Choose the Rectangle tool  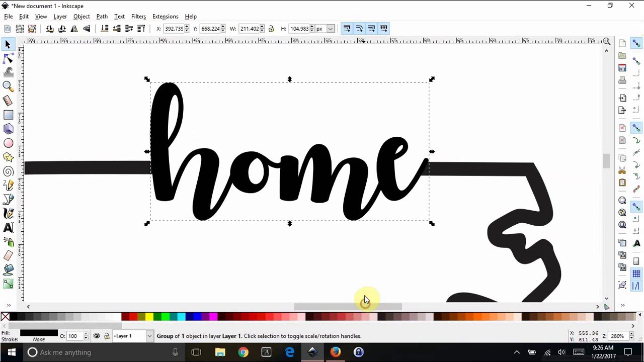pos(8,115)
